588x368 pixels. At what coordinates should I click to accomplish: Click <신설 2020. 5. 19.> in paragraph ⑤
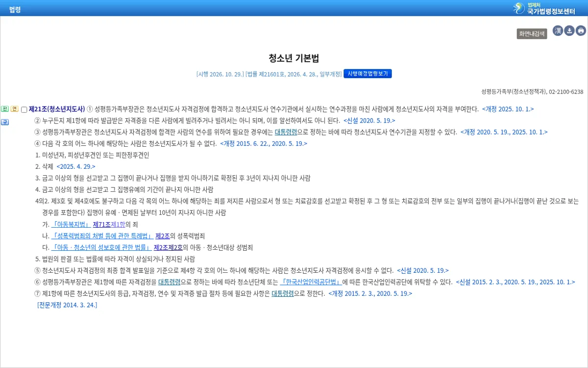(423, 270)
